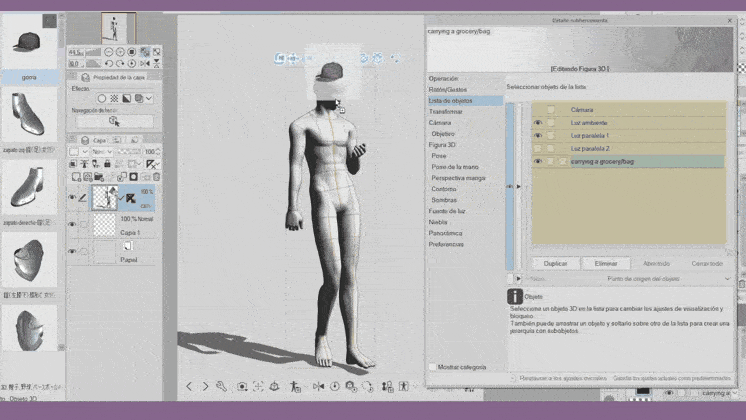Adjust the navigator zoom slider
The width and height of the screenshot is (746, 420).
(x=93, y=52)
